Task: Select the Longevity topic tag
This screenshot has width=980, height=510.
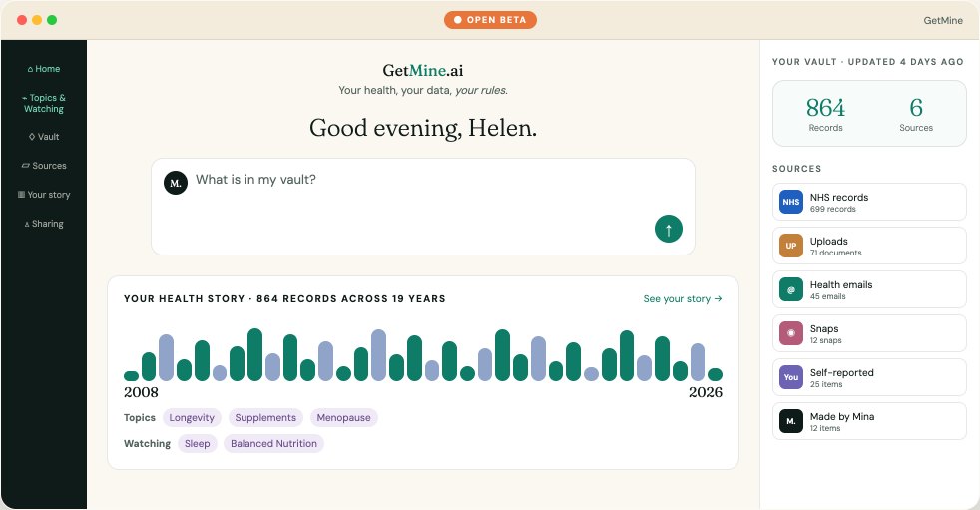Action: tap(192, 417)
